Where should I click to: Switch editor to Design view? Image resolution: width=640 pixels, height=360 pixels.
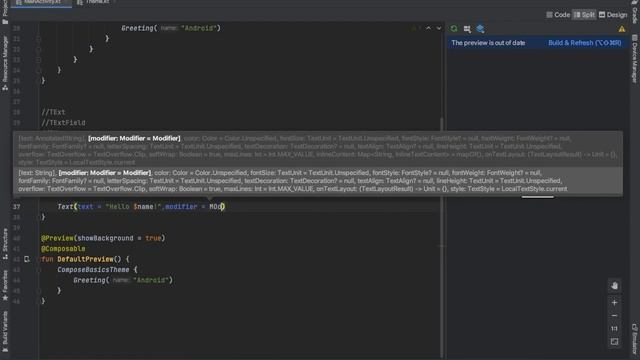tap(613, 15)
